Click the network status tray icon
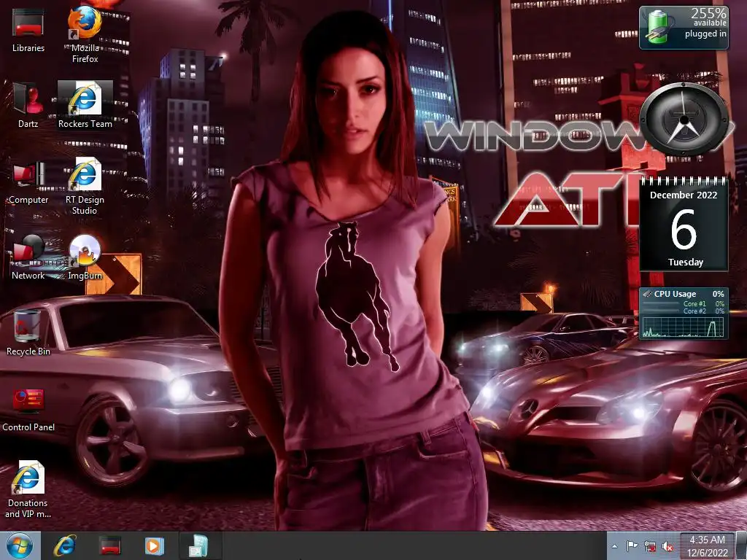The image size is (747, 560). coord(650,546)
